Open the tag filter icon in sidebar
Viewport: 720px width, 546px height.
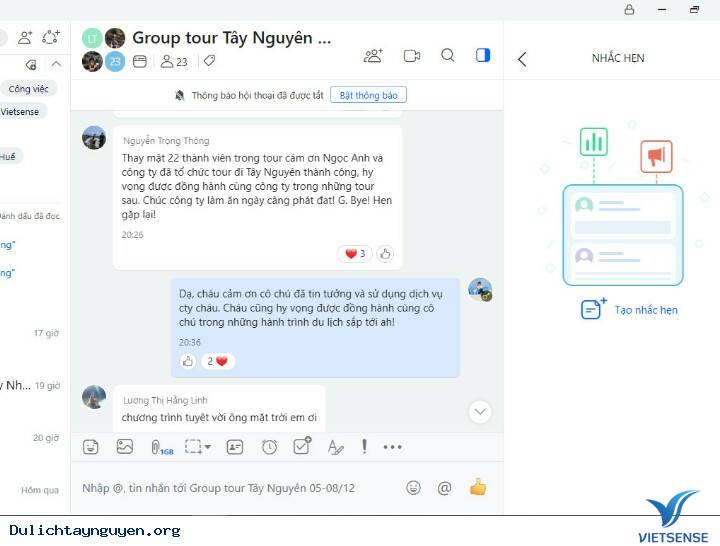pos(31,65)
